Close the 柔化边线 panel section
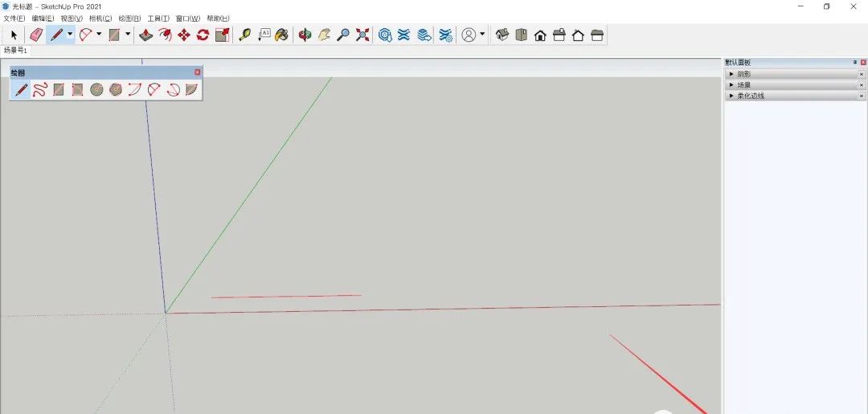 point(862,96)
